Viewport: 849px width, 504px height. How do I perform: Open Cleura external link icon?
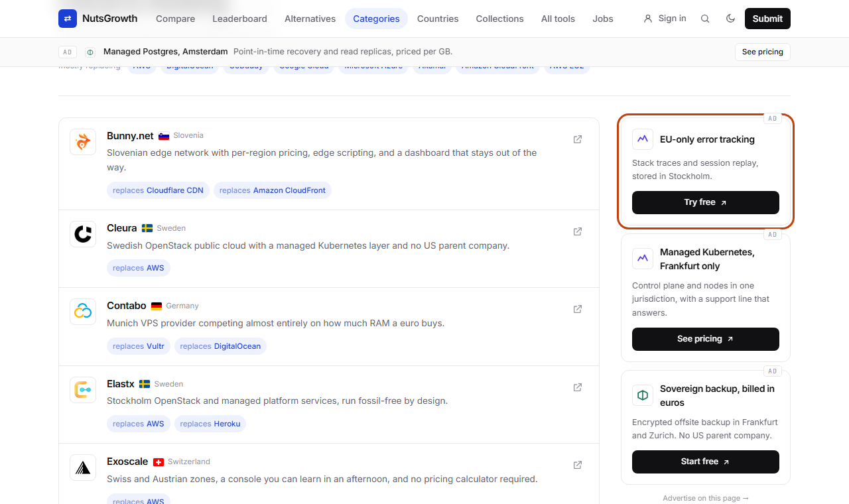click(578, 231)
